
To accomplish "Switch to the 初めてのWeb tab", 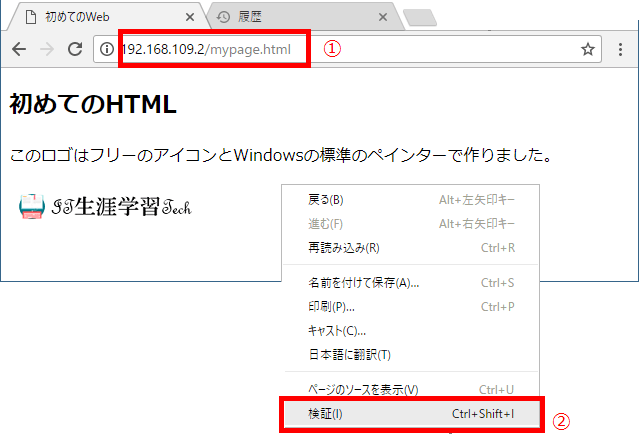I will click(x=108, y=17).
